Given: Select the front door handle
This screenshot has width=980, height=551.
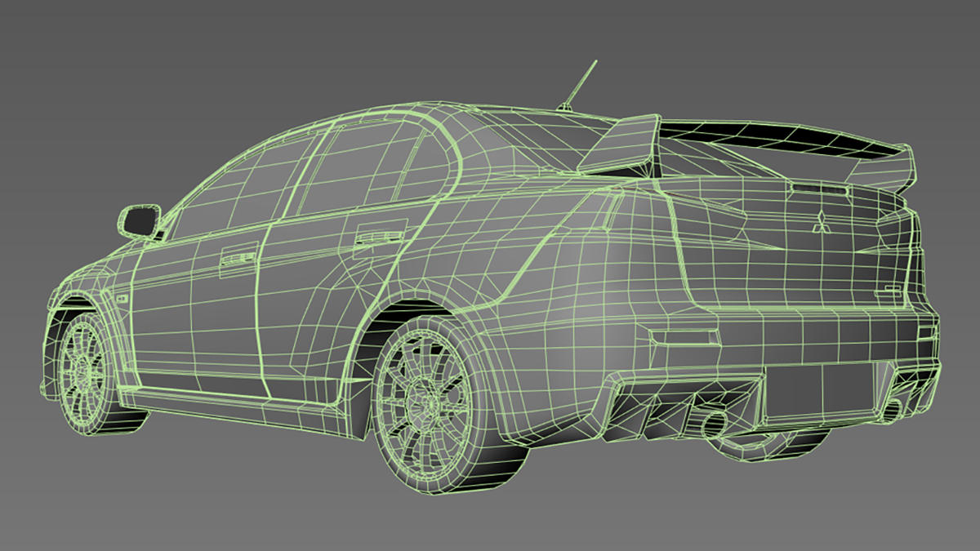Looking at the screenshot, I should [x=238, y=258].
